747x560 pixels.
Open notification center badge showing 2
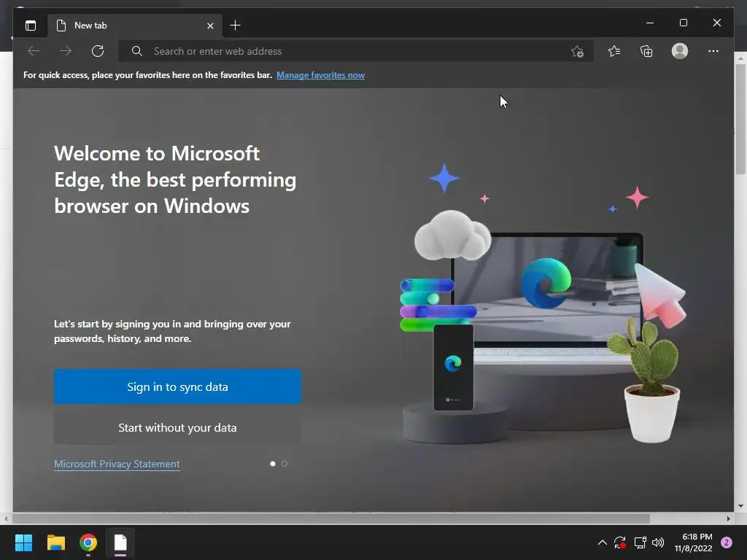click(x=727, y=542)
